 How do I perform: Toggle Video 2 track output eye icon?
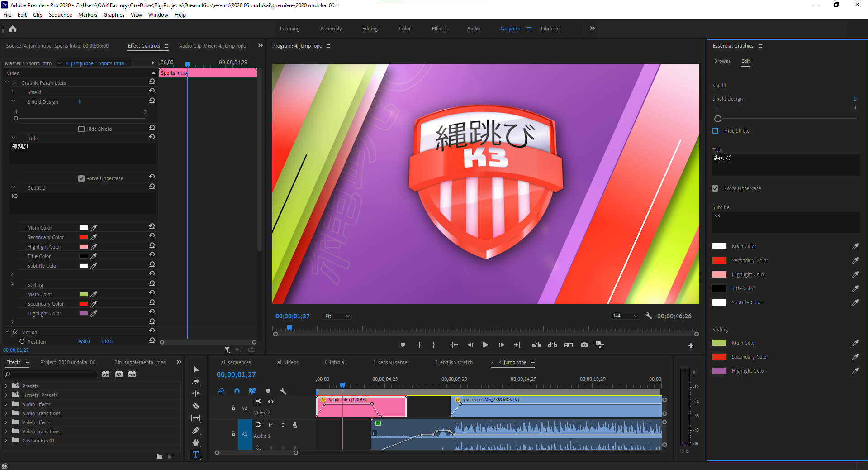pos(270,401)
